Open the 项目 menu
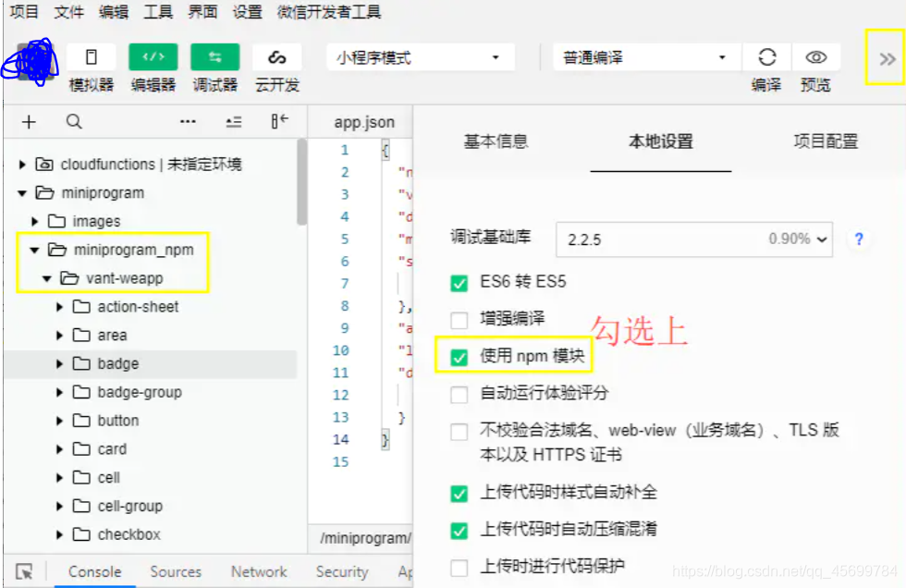Viewport: 906px width, 588px height. tap(24, 11)
